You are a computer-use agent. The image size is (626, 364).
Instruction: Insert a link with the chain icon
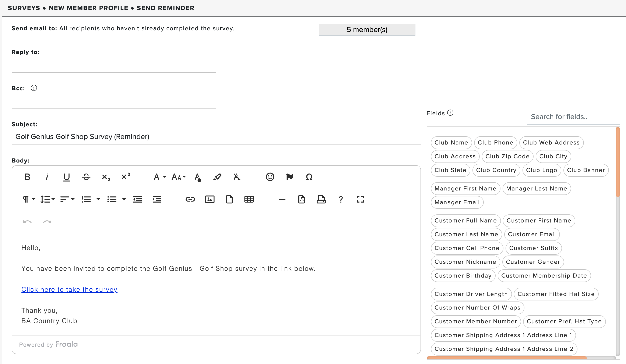pyautogui.click(x=190, y=199)
